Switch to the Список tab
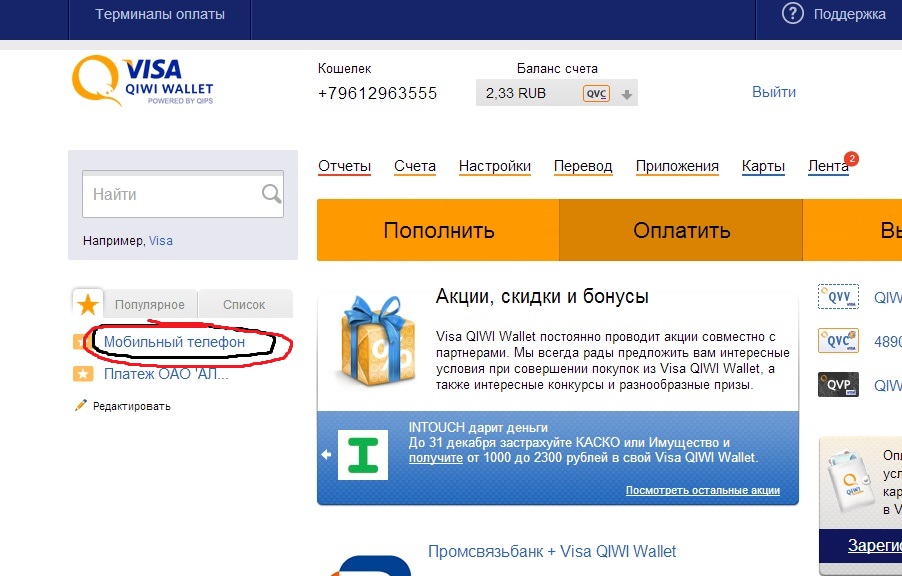The image size is (902, 576). (245, 304)
